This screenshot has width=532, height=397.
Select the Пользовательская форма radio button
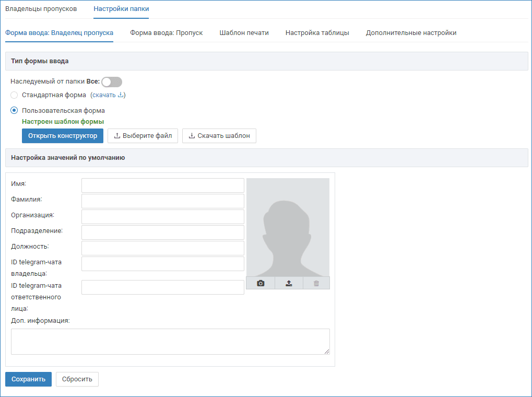[x=14, y=111]
